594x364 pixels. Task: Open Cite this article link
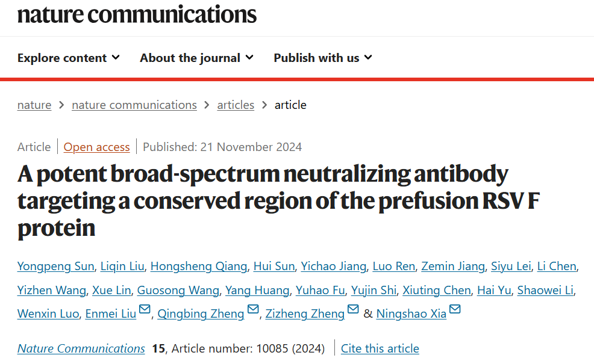pyautogui.click(x=380, y=348)
